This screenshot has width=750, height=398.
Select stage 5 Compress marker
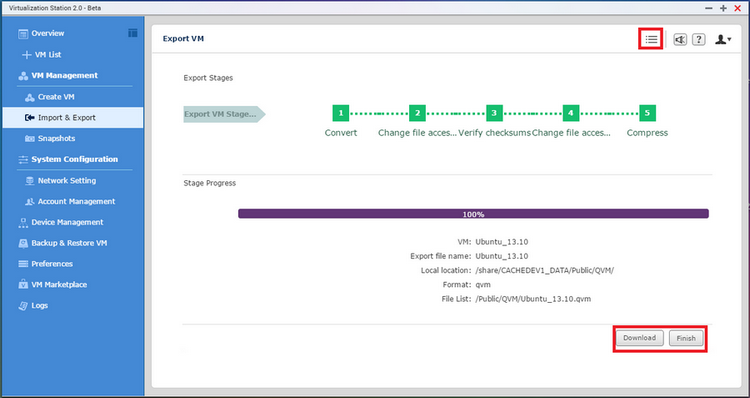(647, 113)
